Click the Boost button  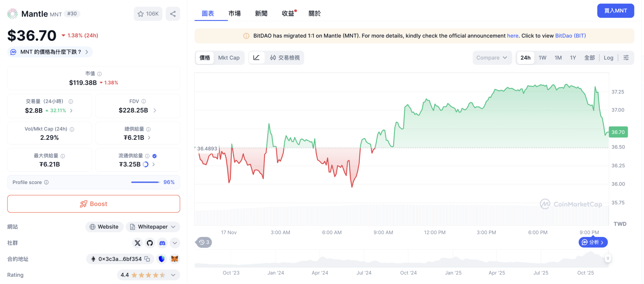pos(94,204)
